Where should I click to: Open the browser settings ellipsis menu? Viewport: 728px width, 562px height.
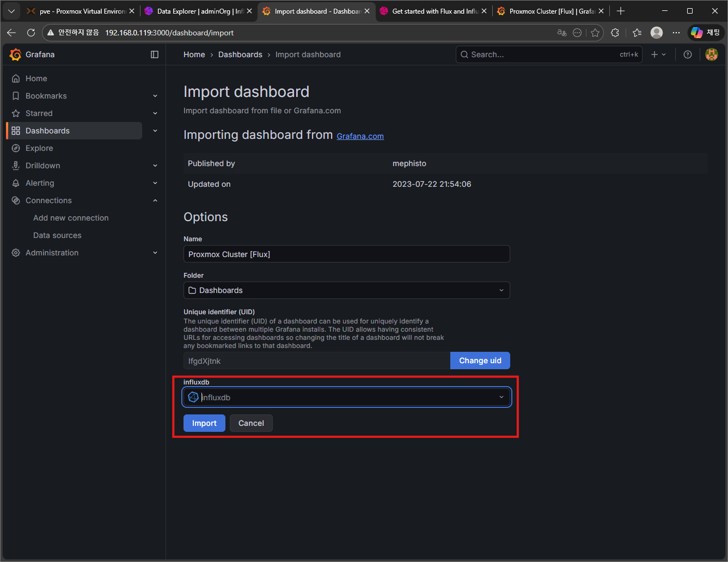tap(676, 33)
